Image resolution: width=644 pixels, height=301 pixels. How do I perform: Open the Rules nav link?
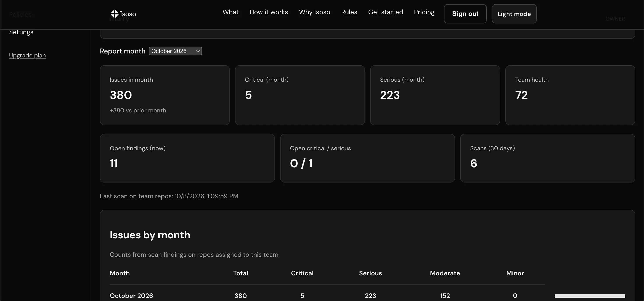[349, 12]
